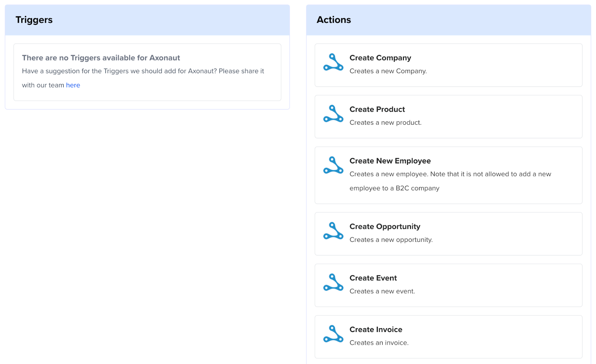Image resolution: width=596 pixels, height=364 pixels.
Task: Select the Create Event action title
Action: pyautogui.click(x=373, y=278)
